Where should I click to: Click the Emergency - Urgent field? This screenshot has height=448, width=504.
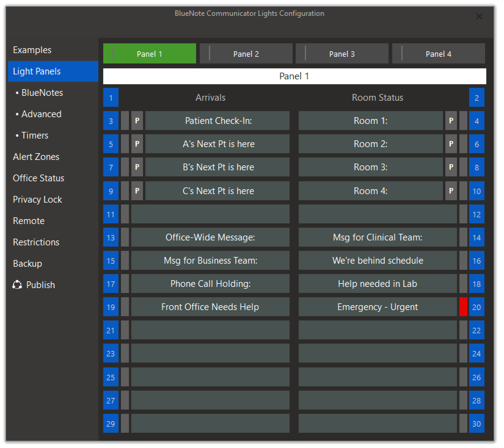click(378, 307)
